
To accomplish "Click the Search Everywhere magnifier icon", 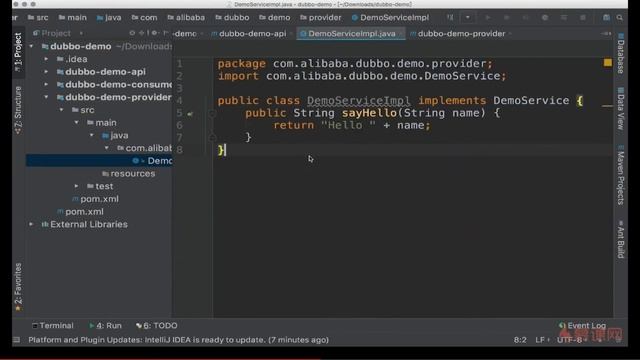I will tap(620, 18).
